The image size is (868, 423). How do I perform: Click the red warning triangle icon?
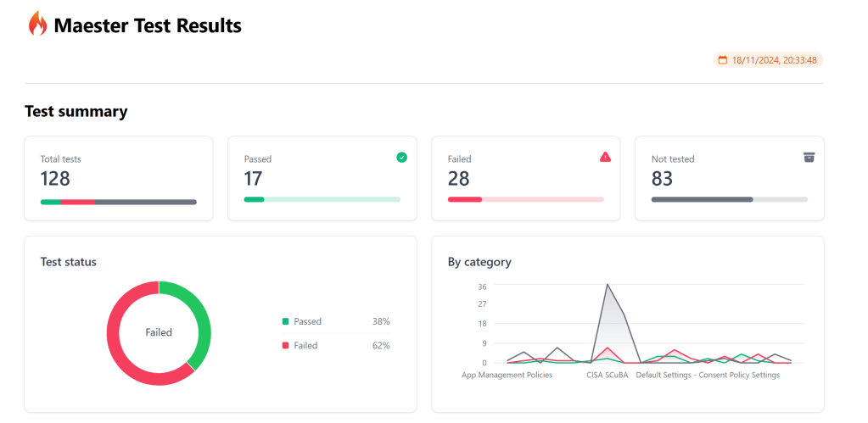tap(605, 157)
